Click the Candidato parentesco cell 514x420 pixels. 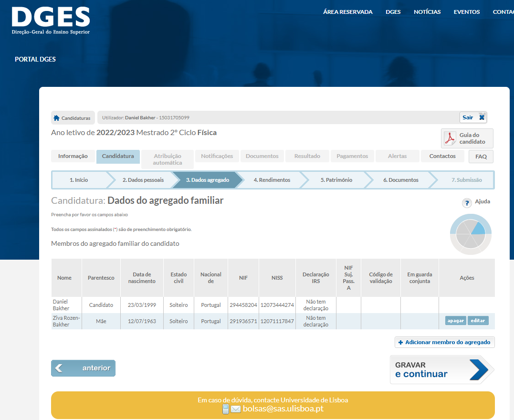[101, 305]
